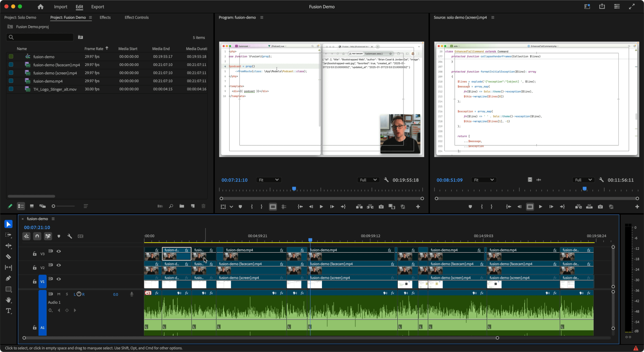Click Find magnifier in Project panel footer

click(171, 206)
